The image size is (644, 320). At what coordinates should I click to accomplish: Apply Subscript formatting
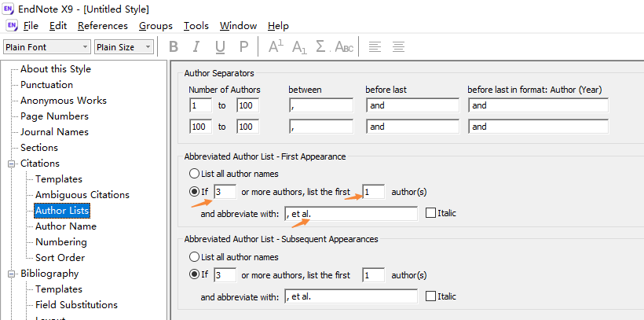click(x=299, y=47)
